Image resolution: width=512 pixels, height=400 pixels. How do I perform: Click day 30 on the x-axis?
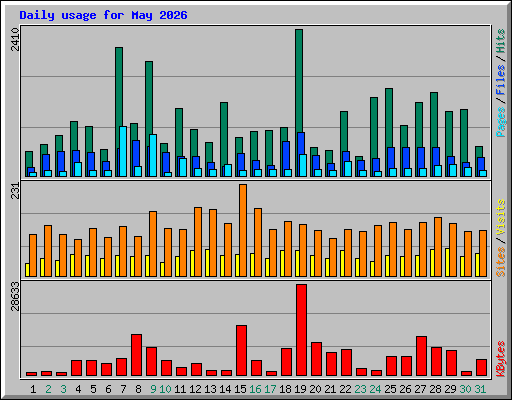465,389
